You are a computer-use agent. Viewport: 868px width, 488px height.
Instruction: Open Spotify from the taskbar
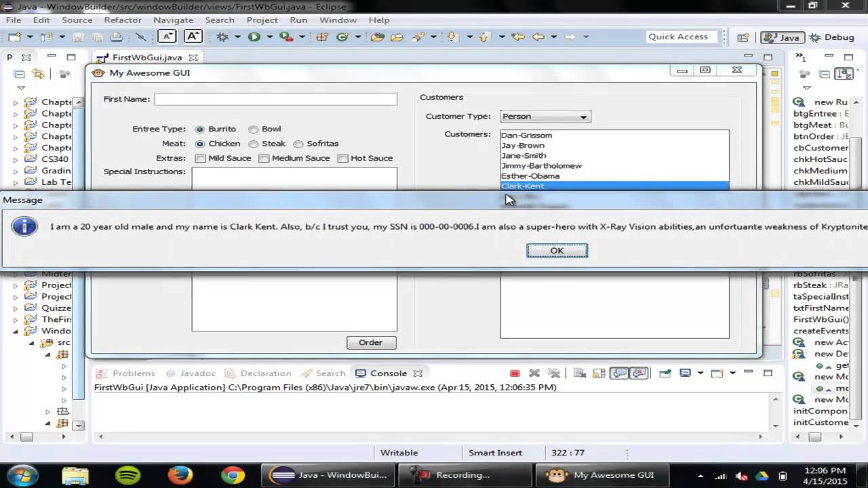[128, 475]
